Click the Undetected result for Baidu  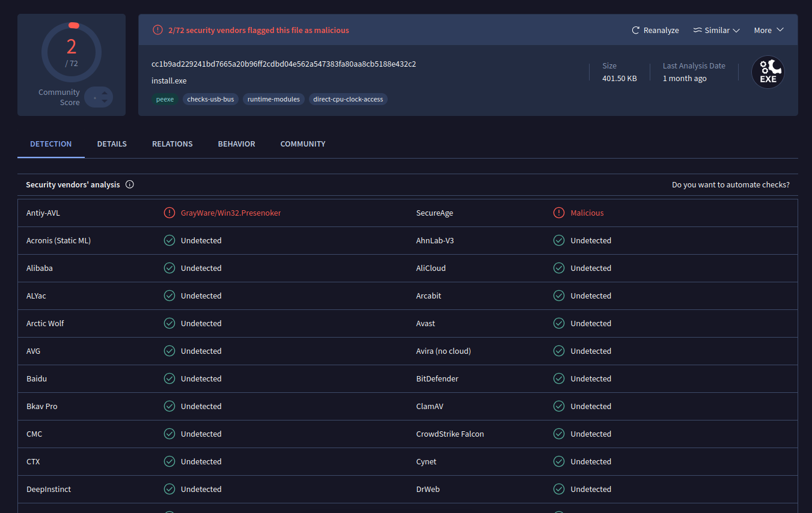tap(201, 378)
